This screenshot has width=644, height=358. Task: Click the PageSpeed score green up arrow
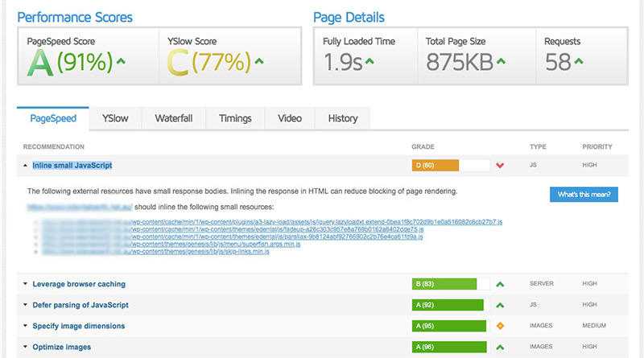[120, 62]
